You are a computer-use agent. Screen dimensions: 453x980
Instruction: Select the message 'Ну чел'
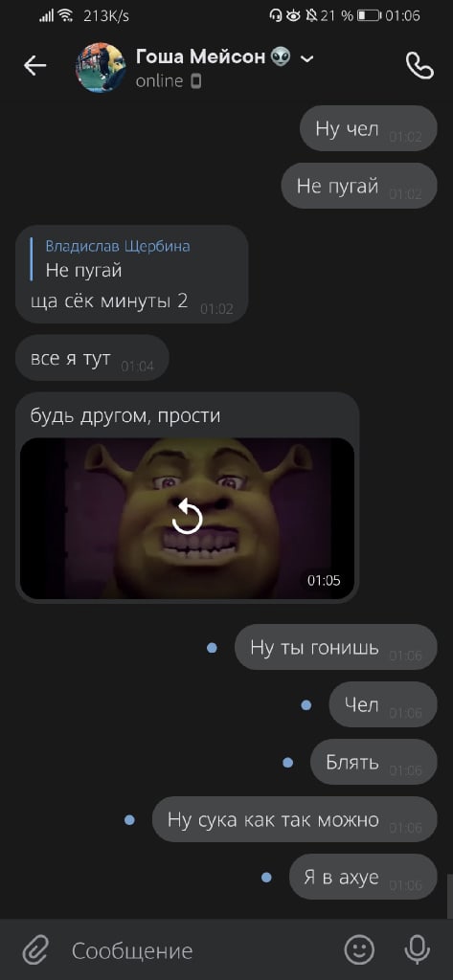[369, 129]
